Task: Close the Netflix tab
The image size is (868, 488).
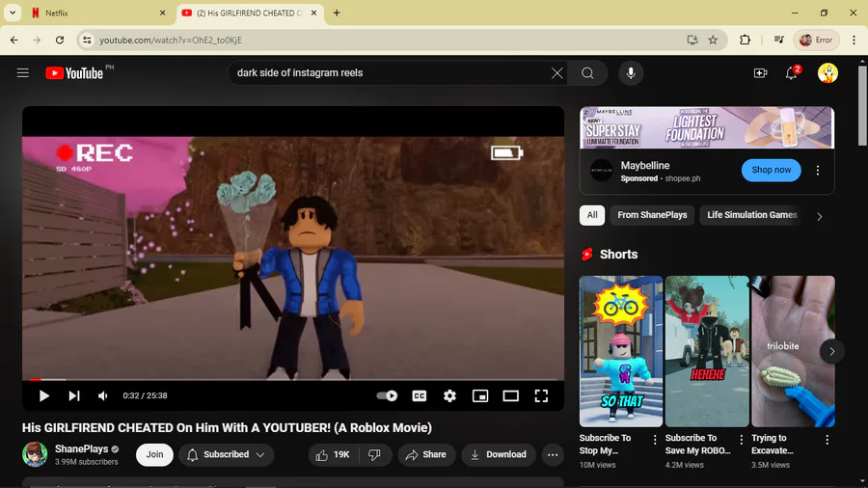Action: click(162, 13)
